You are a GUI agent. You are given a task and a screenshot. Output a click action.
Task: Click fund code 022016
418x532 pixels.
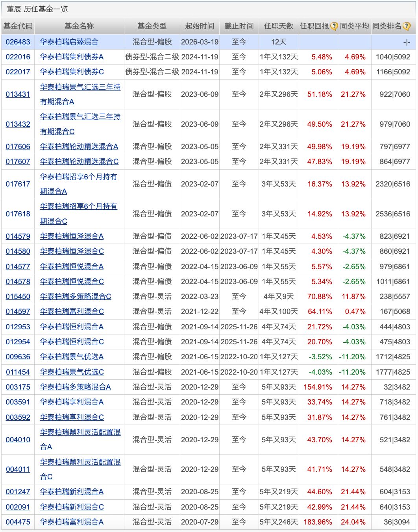(18, 57)
